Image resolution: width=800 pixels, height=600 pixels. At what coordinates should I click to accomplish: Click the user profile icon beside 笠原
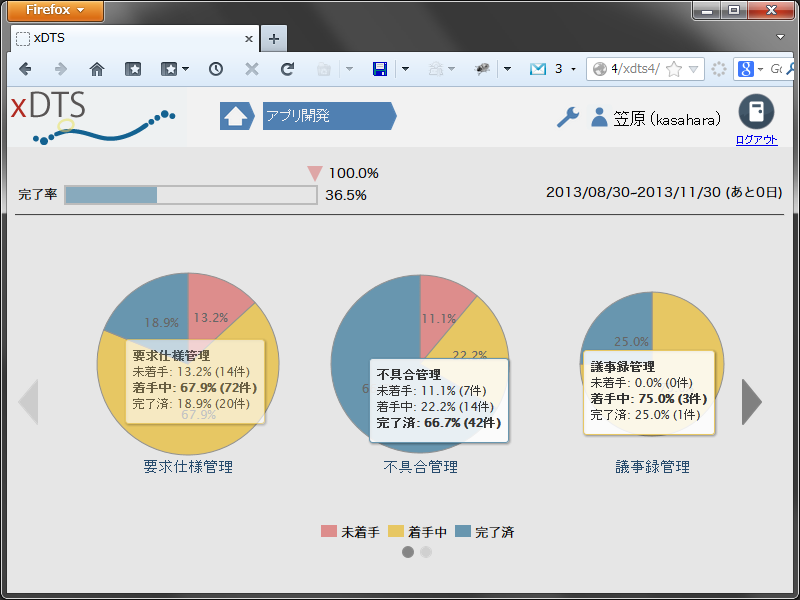click(599, 117)
